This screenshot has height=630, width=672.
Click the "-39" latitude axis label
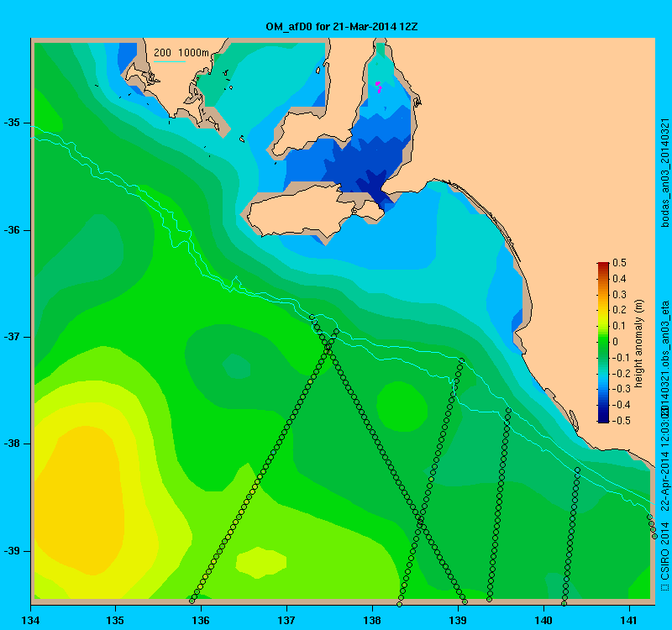click(12, 551)
